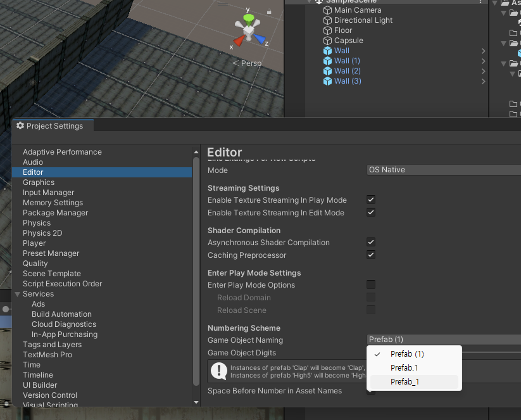Choose the Prefab_1 naming option
Image resolution: width=521 pixels, height=420 pixels.
(414, 382)
